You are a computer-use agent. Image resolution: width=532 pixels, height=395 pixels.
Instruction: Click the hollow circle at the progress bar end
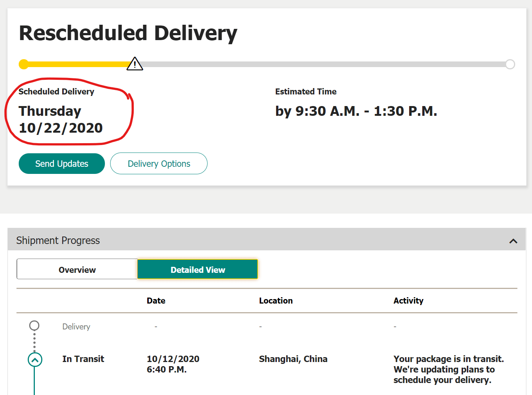[510, 64]
